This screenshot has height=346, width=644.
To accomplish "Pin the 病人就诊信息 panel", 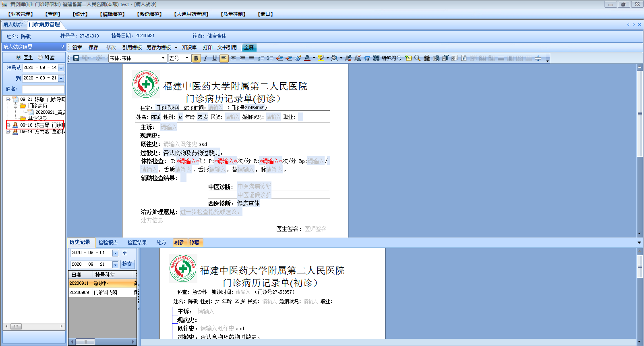I will click(x=62, y=46).
